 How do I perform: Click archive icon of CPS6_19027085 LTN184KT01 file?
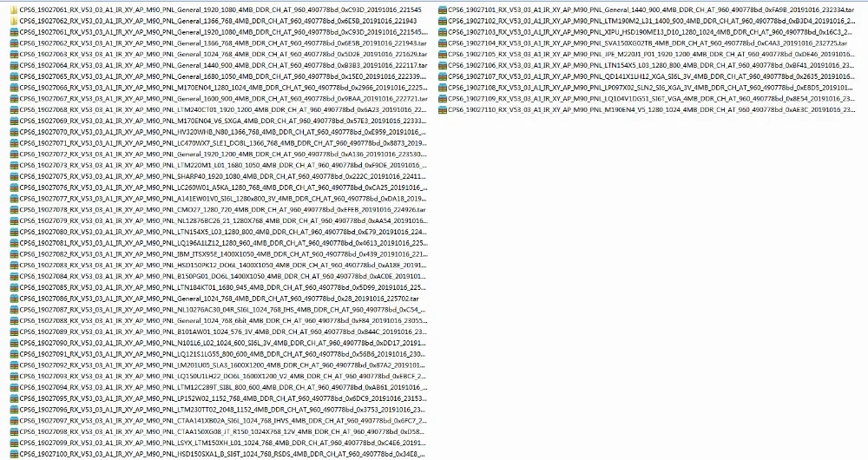coord(15,287)
